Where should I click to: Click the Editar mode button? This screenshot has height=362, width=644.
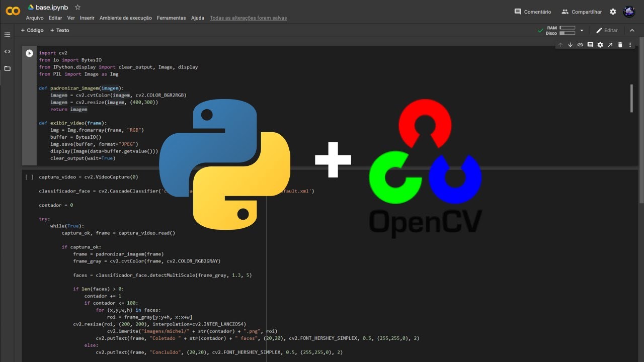(607, 31)
